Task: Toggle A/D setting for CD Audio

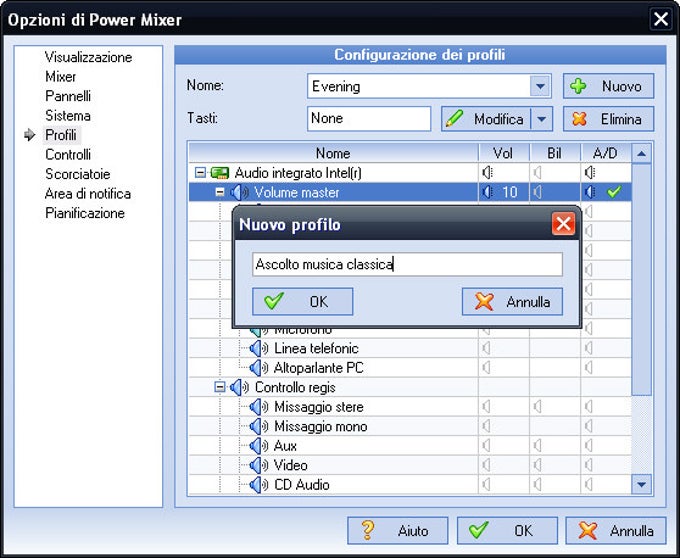Action: click(x=588, y=485)
